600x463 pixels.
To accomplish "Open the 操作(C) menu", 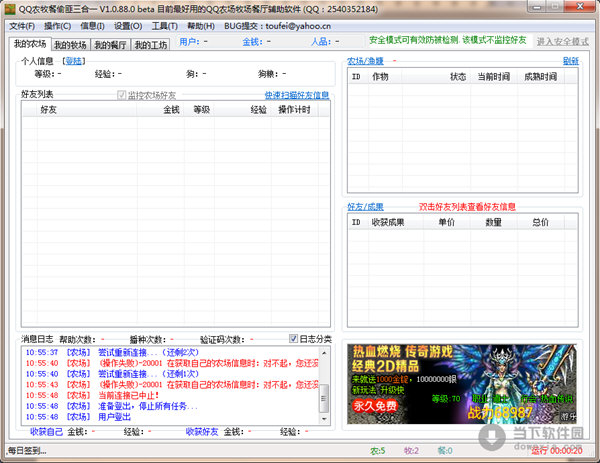I will (x=57, y=26).
